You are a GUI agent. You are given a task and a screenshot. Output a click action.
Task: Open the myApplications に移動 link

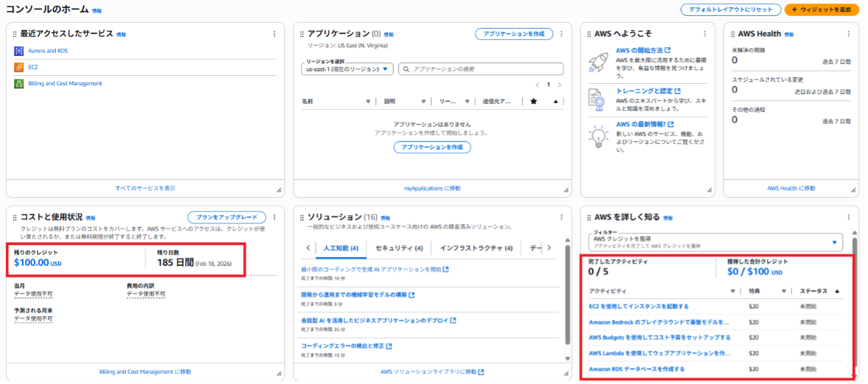[x=432, y=188]
